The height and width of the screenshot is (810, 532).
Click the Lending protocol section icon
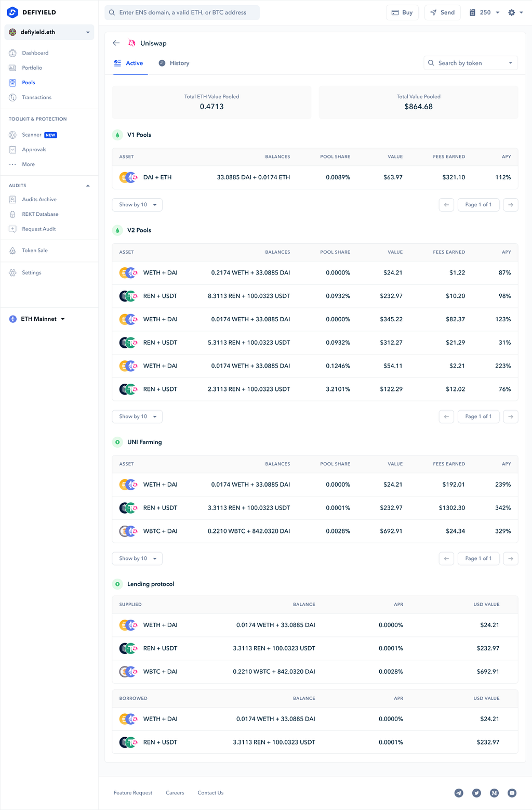(117, 584)
